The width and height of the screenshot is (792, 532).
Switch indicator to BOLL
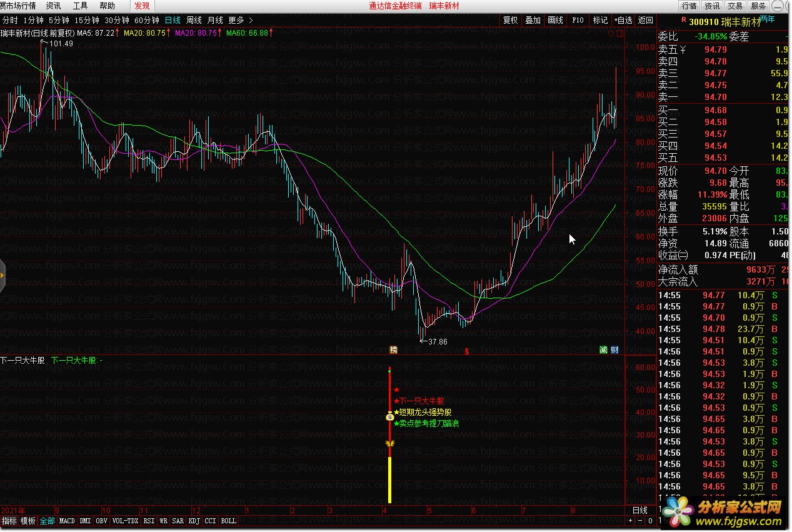tap(229, 521)
